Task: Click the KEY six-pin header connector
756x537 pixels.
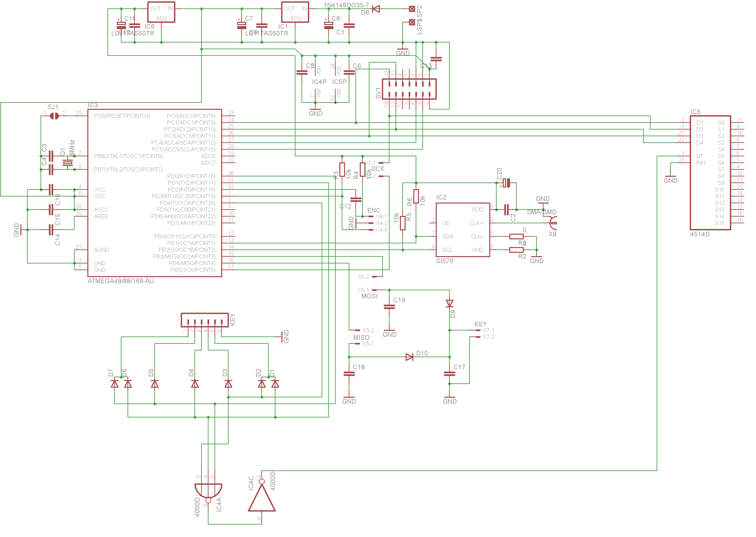Action: click(204, 320)
